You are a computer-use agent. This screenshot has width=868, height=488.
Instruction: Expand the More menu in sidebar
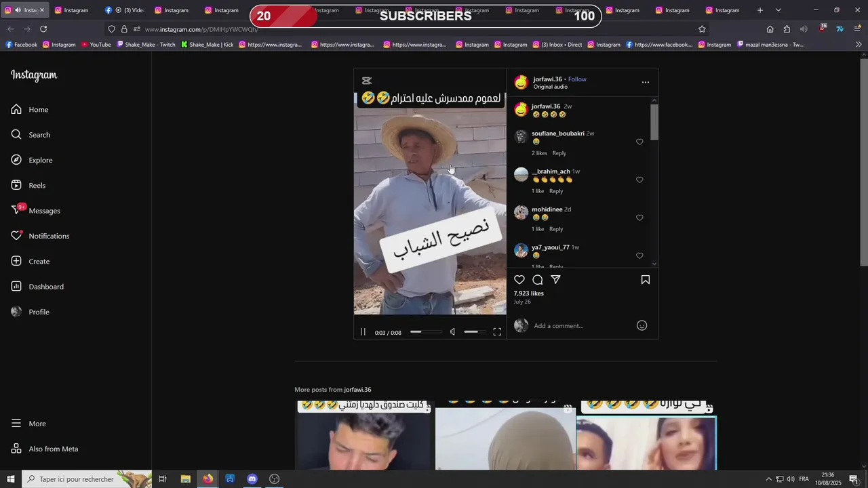coord(29,424)
